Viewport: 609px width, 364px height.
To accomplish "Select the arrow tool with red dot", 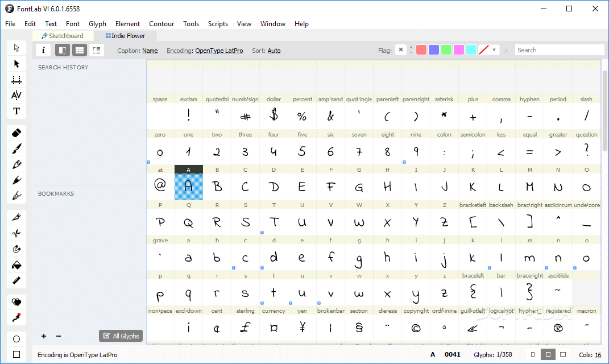I will 16,318.
